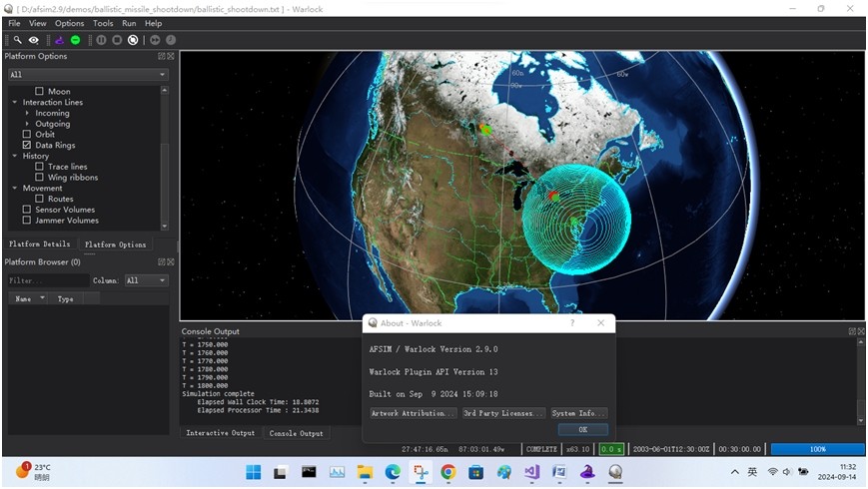
Task: Click the fast-forward simulation toolbar icon
Action: pyautogui.click(x=155, y=40)
